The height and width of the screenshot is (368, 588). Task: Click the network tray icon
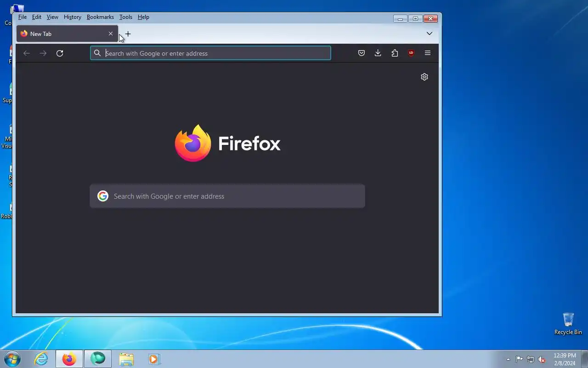pyautogui.click(x=531, y=359)
